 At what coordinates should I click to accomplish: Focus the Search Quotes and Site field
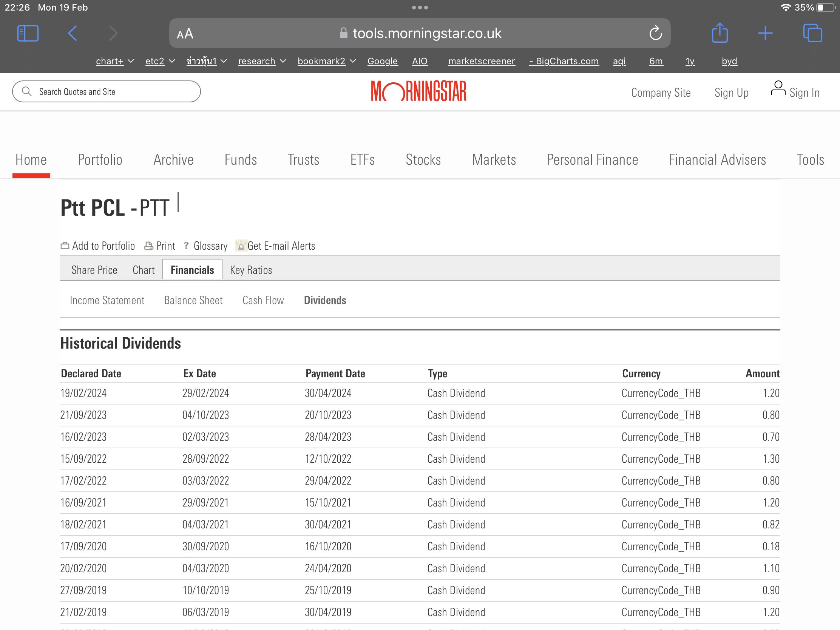click(107, 91)
